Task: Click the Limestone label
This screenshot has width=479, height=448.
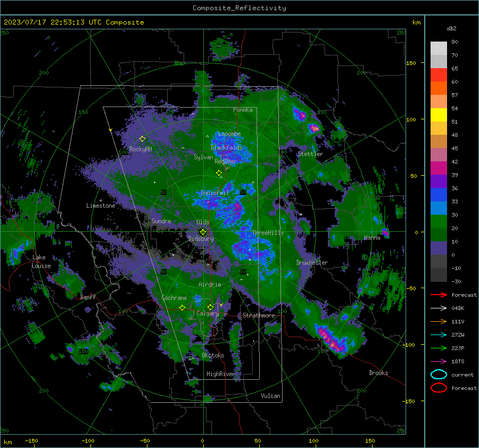Action: point(101,206)
